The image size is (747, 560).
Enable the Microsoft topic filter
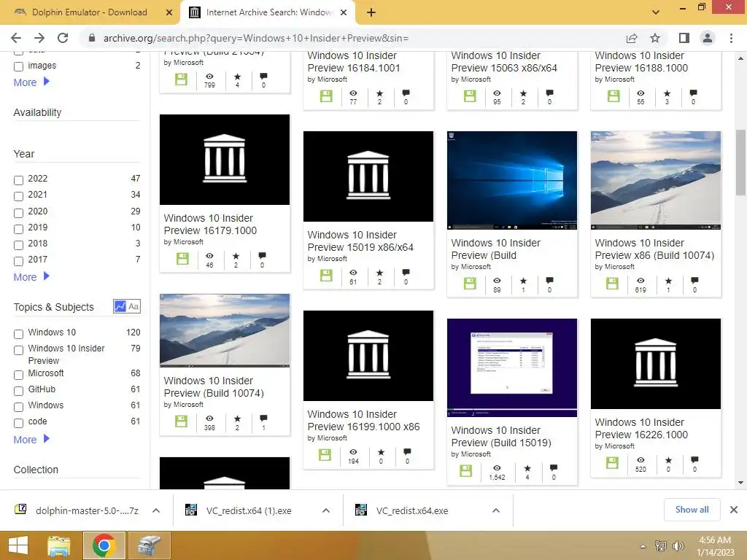pyautogui.click(x=18, y=375)
